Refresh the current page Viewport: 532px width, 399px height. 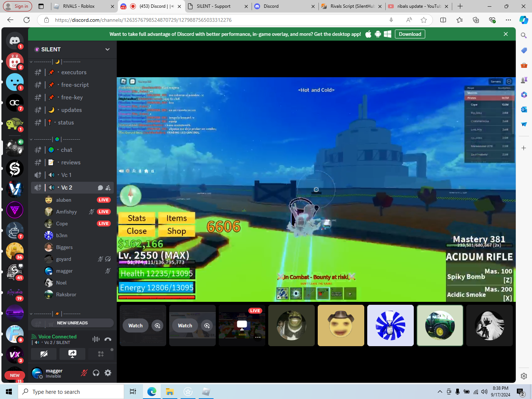[27, 20]
